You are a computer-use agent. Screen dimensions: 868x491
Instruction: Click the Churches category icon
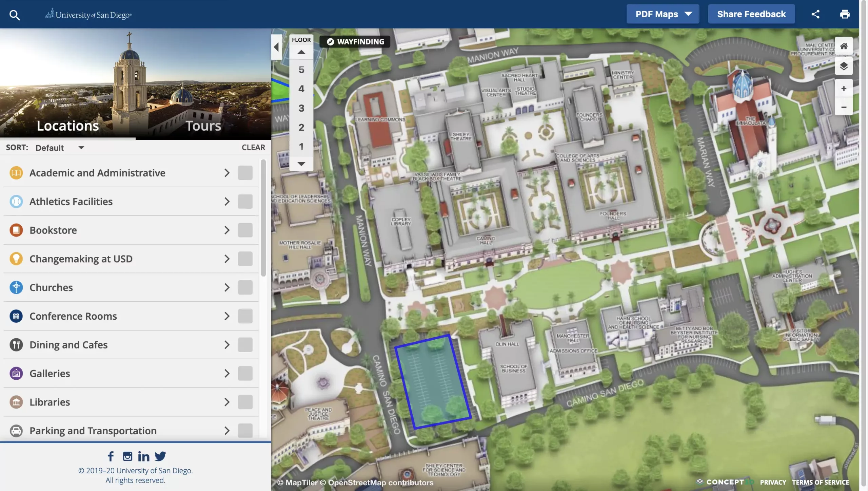tap(16, 287)
